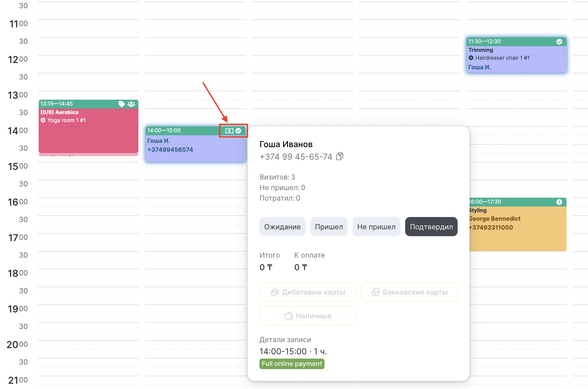The width and height of the screenshot is (588, 389).
Task: Select Наличные cash payment
Action: (308, 316)
